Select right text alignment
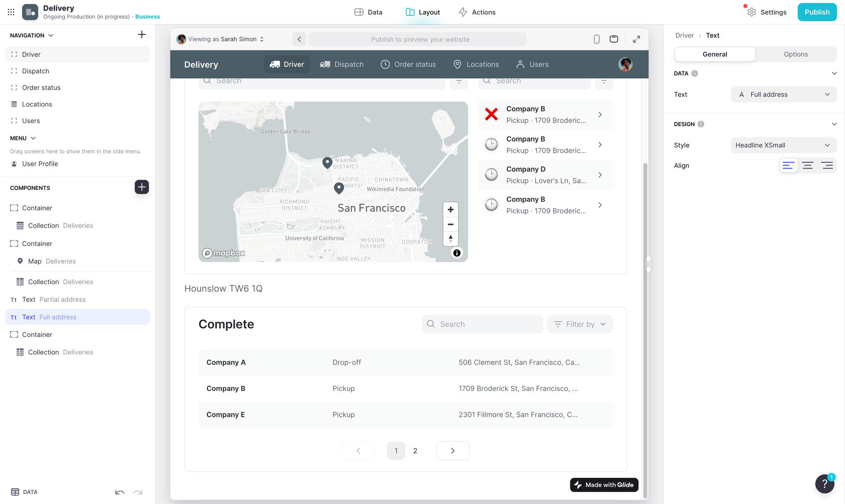The image size is (845, 504). (827, 166)
